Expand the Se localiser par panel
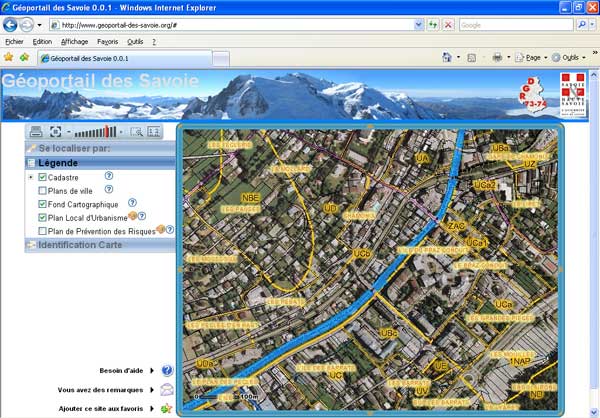This screenshot has height=418, width=600. click(100, 148)
